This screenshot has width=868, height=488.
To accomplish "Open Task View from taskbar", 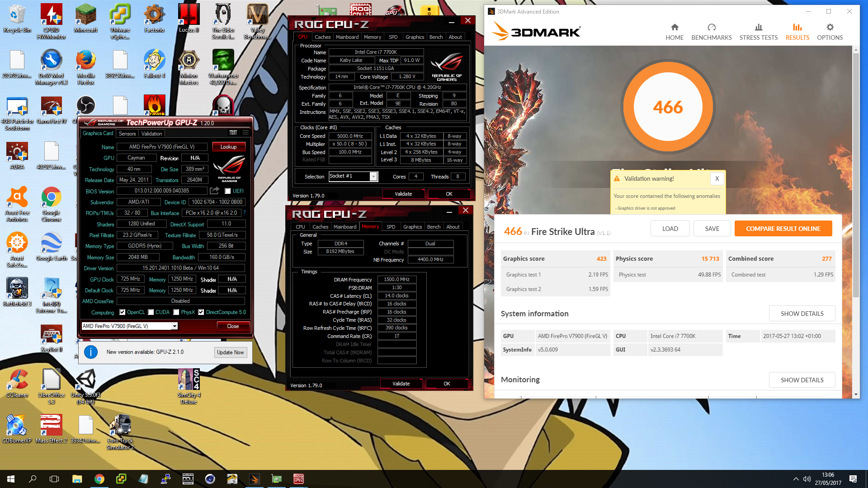I will point(54,479).
